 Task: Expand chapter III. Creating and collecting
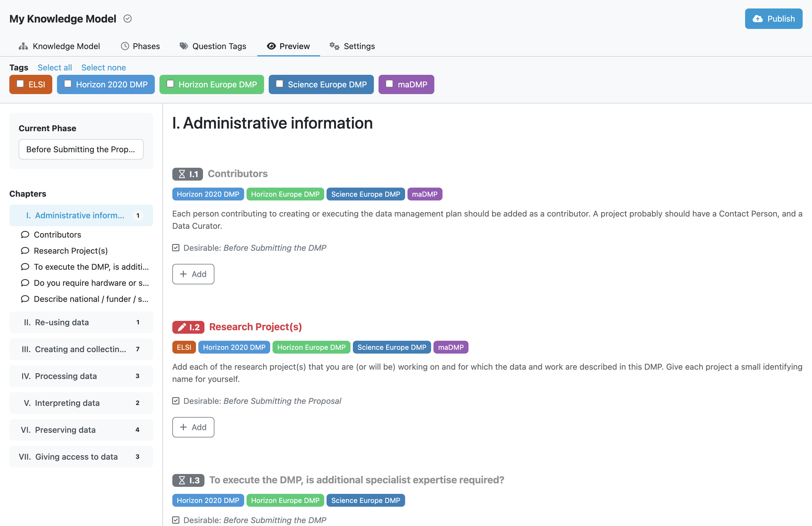click(x=81, y=349)
